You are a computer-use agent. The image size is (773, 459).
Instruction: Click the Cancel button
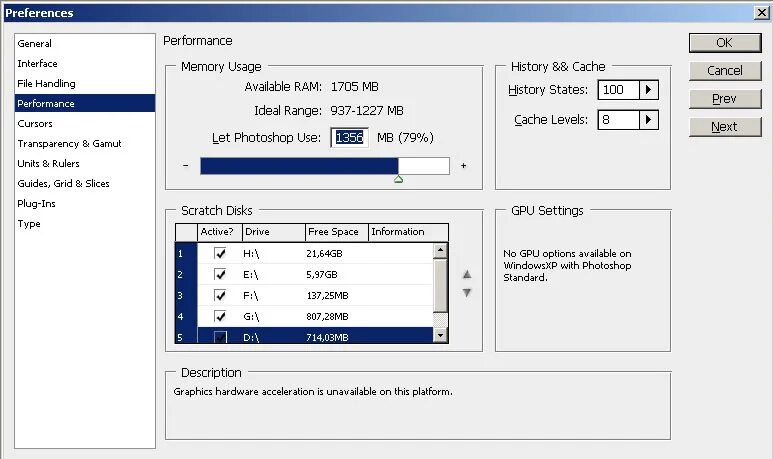(x=725, y=71)
